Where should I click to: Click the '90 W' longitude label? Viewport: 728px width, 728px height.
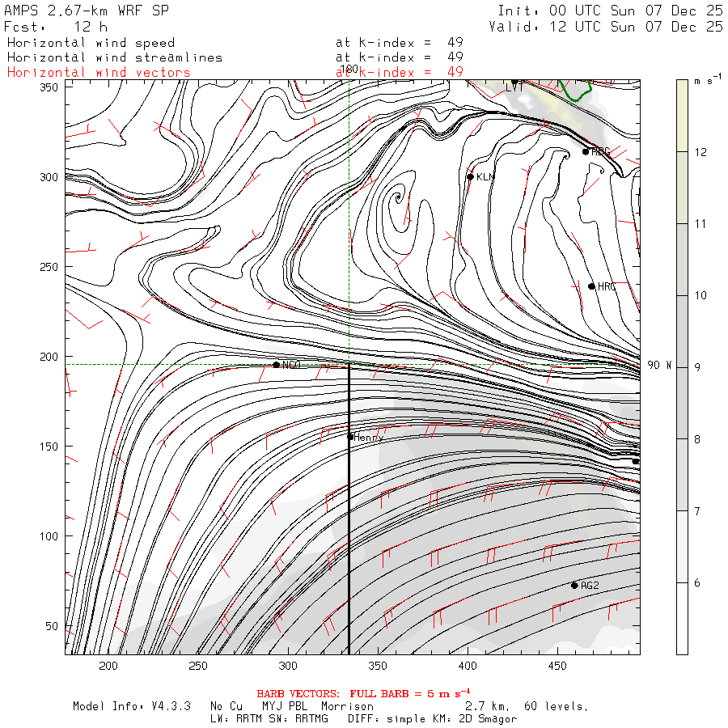tap(659, 365)
